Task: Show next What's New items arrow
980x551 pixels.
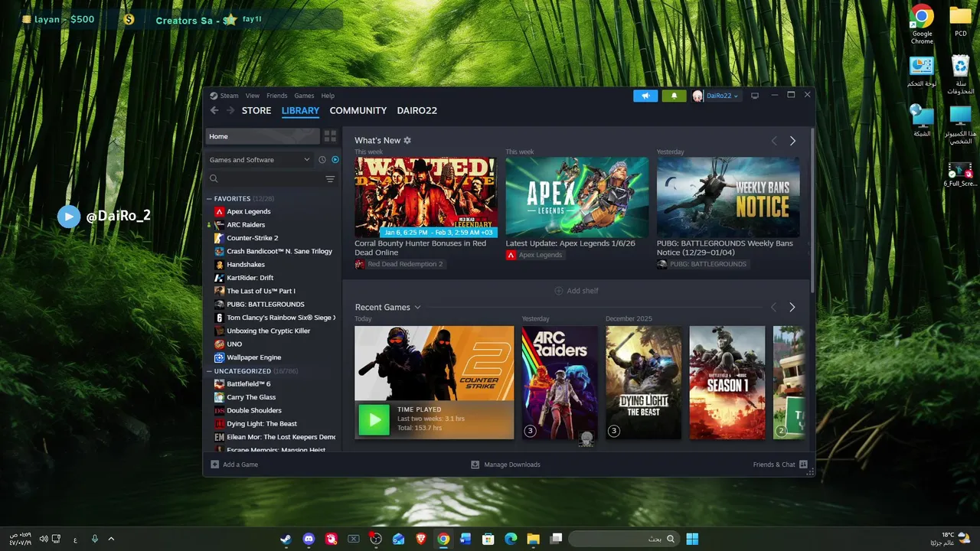Action: pos(792,141)
